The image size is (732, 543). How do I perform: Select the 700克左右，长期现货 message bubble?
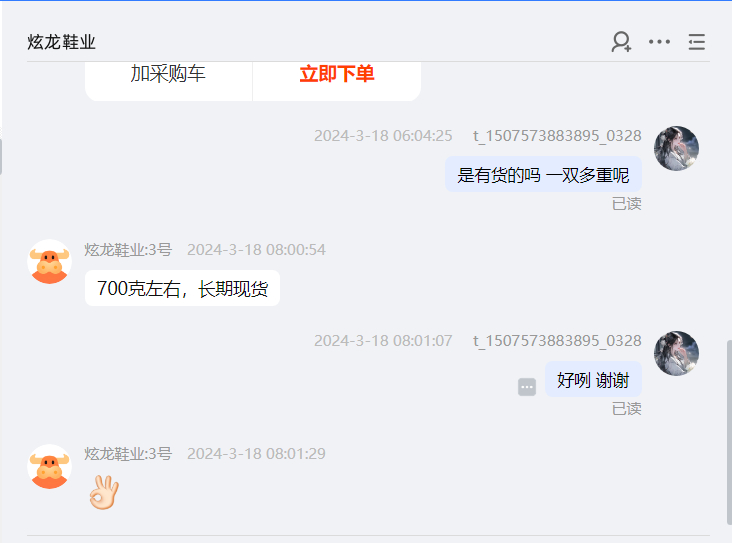[183, 288]
